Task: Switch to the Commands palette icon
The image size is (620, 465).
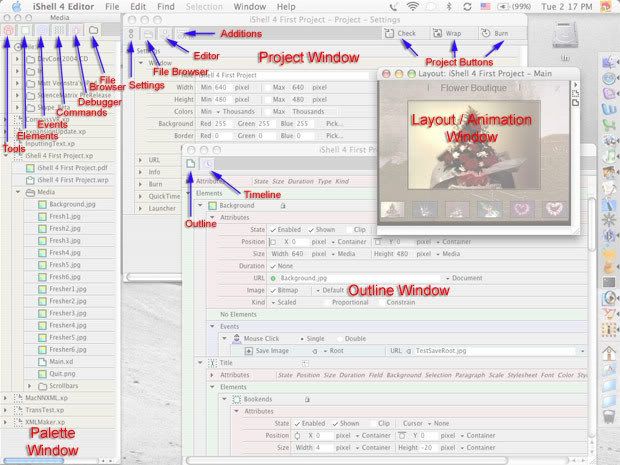Action: (59, 31)
